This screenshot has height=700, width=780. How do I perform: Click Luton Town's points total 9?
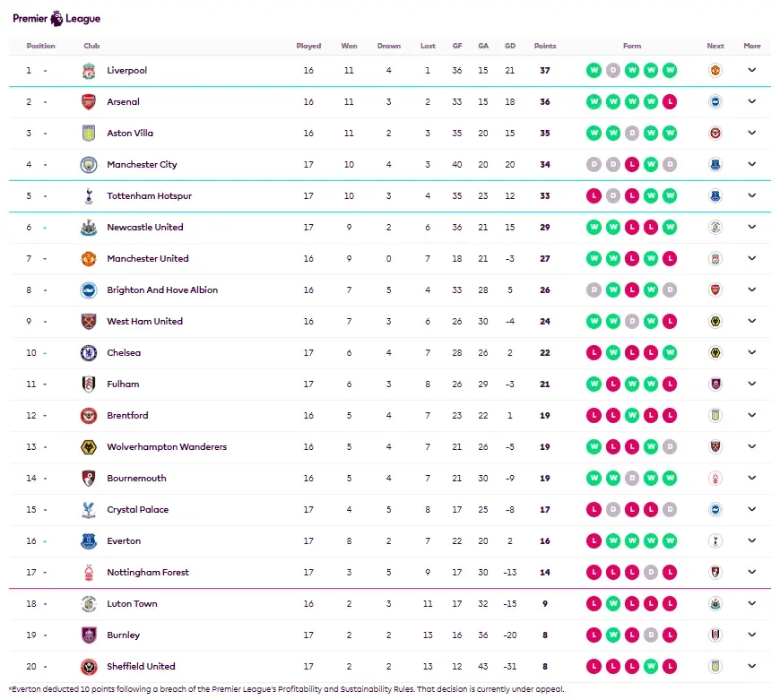click(x=545, y=603)
